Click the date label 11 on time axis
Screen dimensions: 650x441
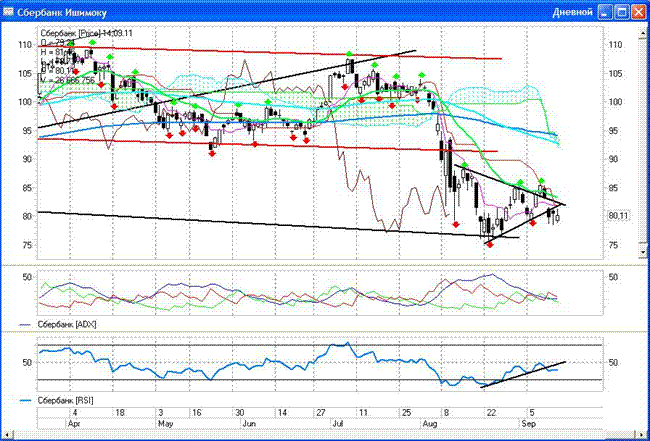(364, 413)
